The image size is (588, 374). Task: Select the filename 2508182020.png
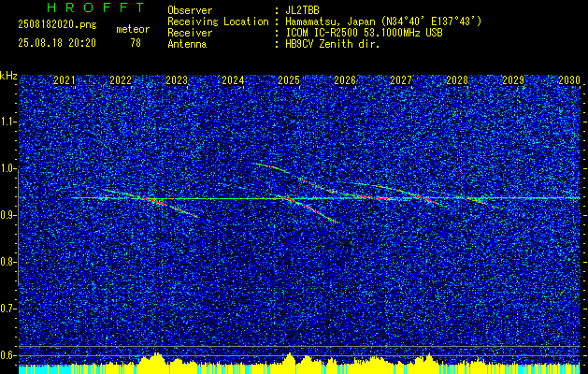[57, 25]
